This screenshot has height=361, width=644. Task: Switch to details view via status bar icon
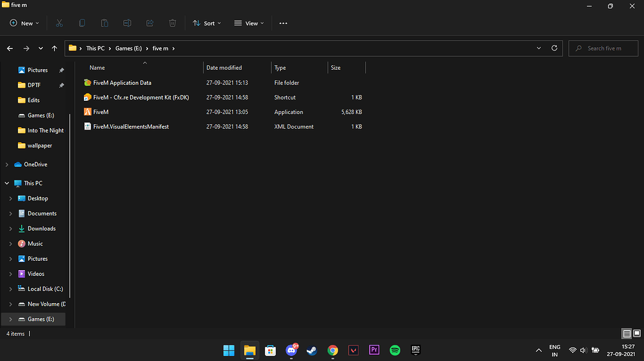(627, 334)
